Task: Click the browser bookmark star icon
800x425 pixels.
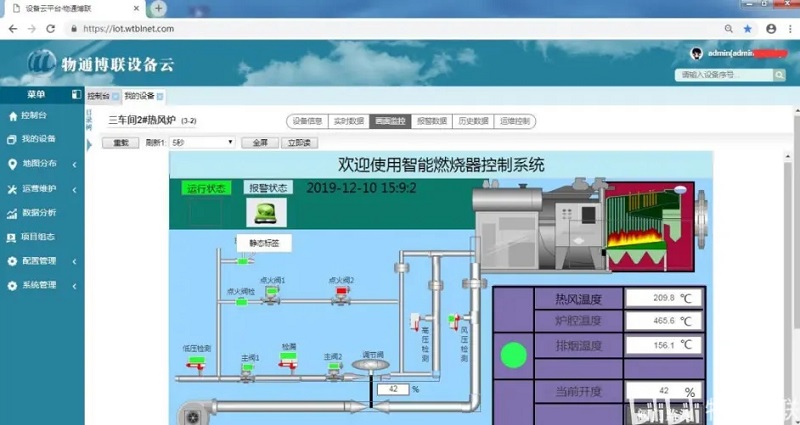Action: (747, 29)
